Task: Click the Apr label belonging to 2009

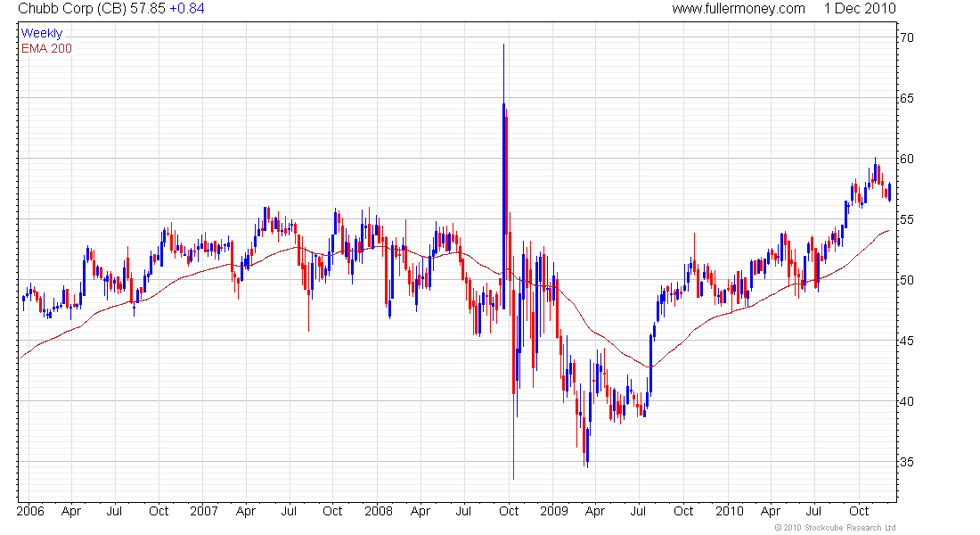Action: [595, 511]
